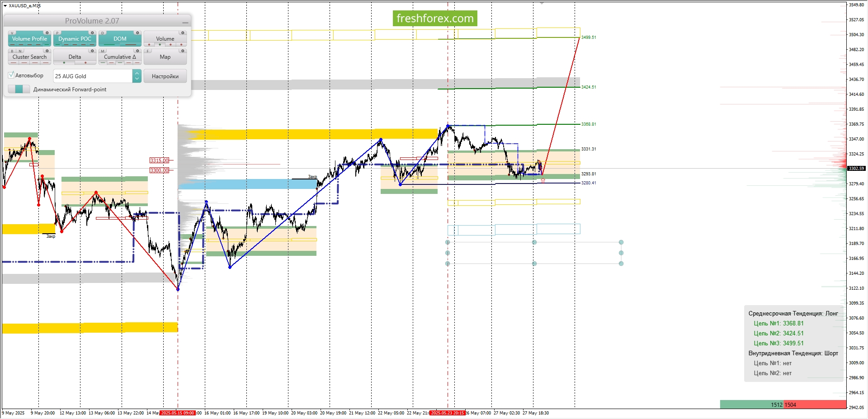This screenshot has width=868, height=419.
Task: Click the current price tag 3302.59
Action: point(856,168)
